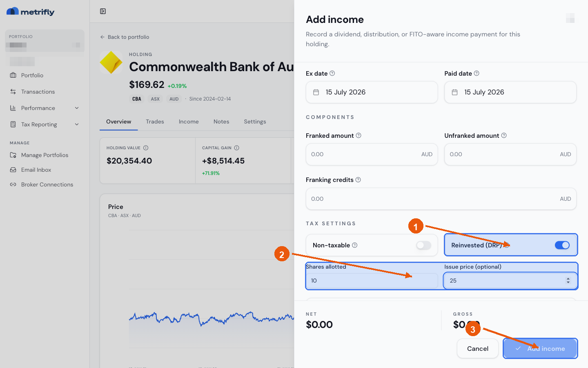The width and height of the screenshot is (588, 368).
Task: Go to Transactions in sidebar
Action: 45,92
